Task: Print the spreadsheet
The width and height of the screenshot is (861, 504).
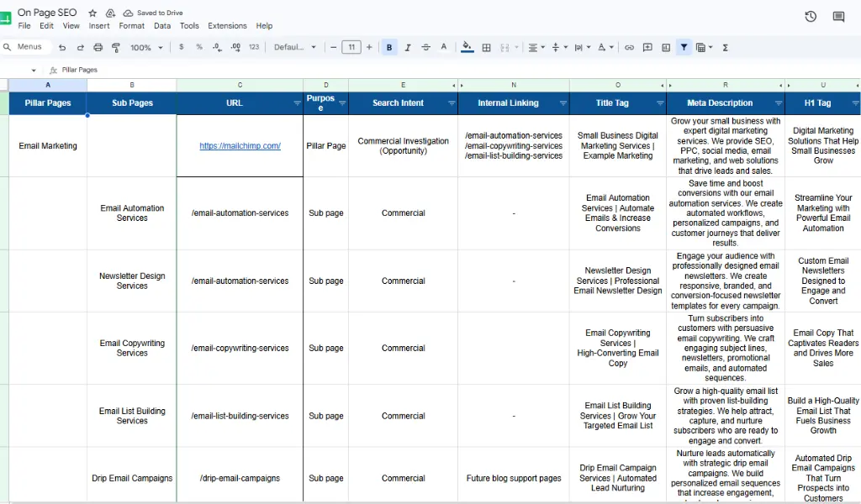Action: click(98, 48)
